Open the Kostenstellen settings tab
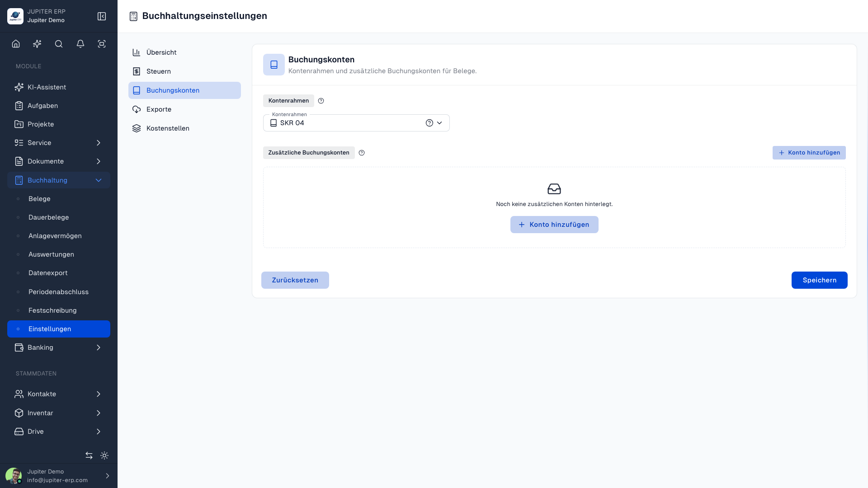The image size is (868, 488). click(x=184, y=128)
